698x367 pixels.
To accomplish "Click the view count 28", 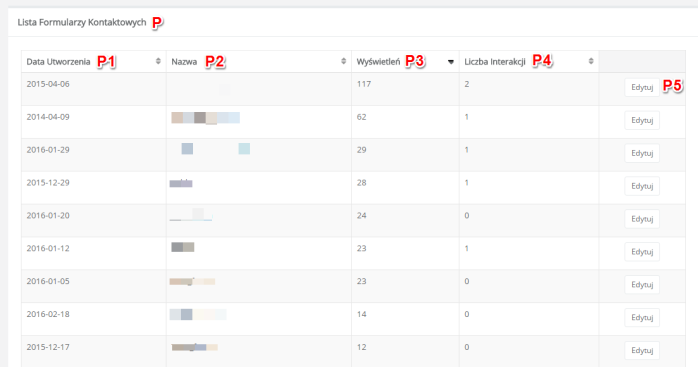I will pyautogui.click(x=361, y=183).
